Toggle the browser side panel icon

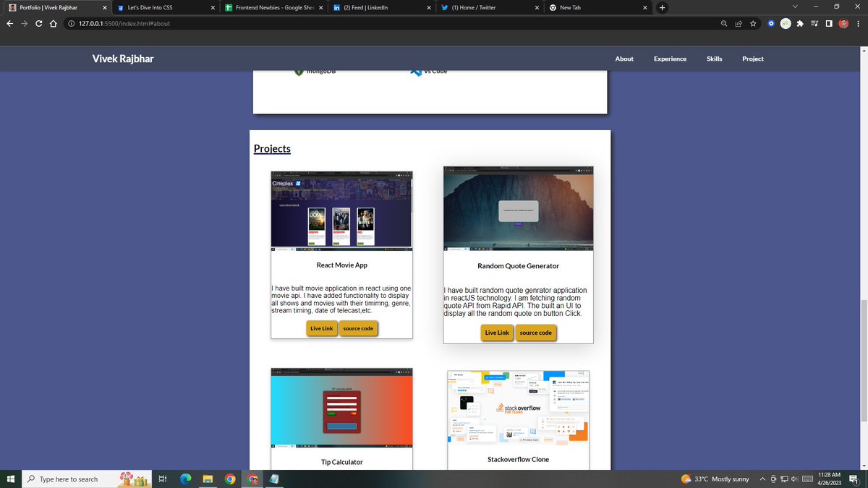[829, 23]
